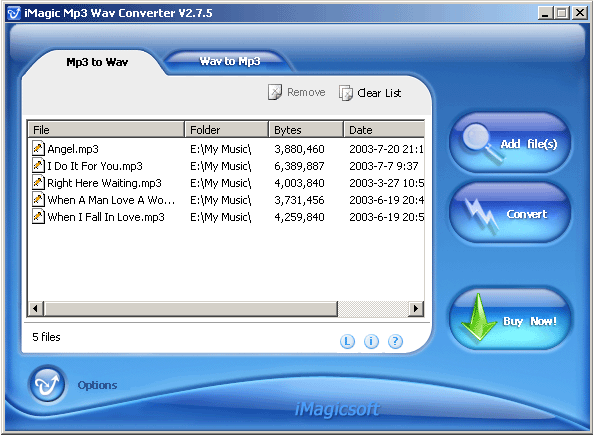The width and height of the screenshot is (593, 435).
Task: Click the Options text label
Action: click(97, 385)
